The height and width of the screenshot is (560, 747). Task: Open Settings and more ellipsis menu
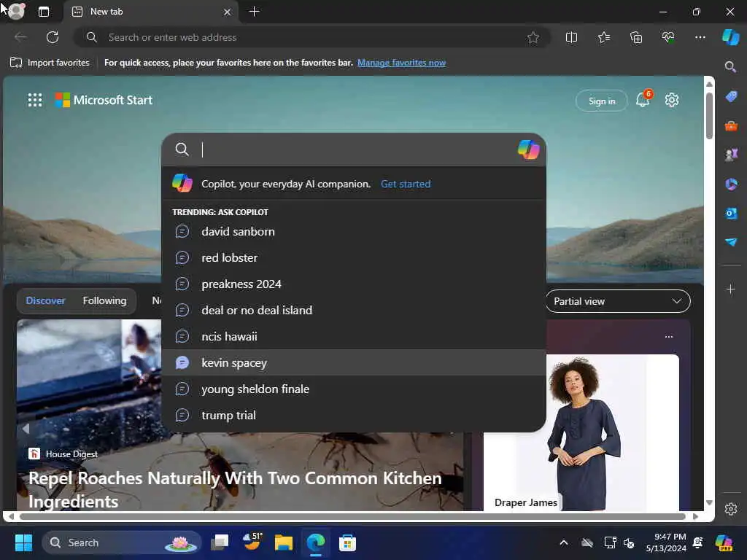pos(700,37)
